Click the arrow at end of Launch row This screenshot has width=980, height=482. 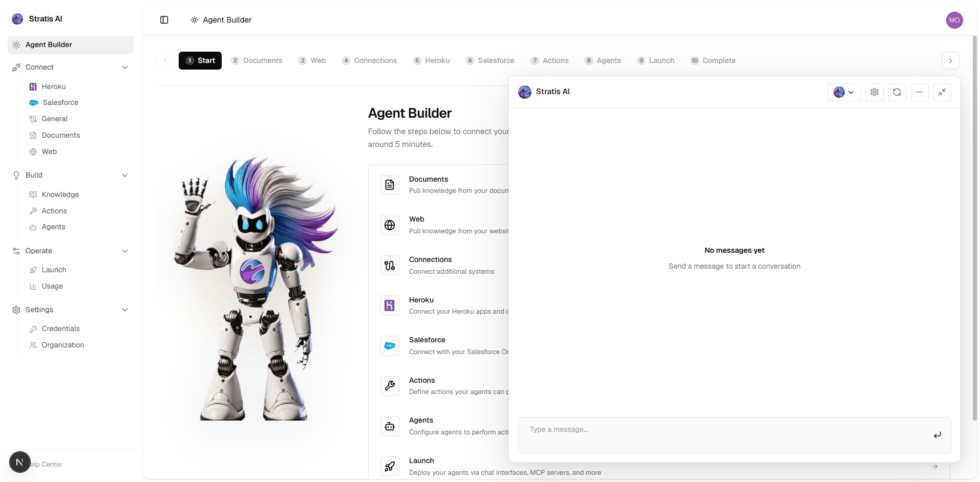tap(934, 466)
